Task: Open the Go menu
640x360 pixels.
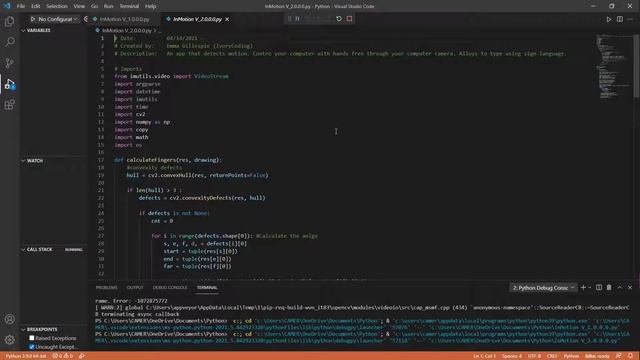Action: click(94, 6)
